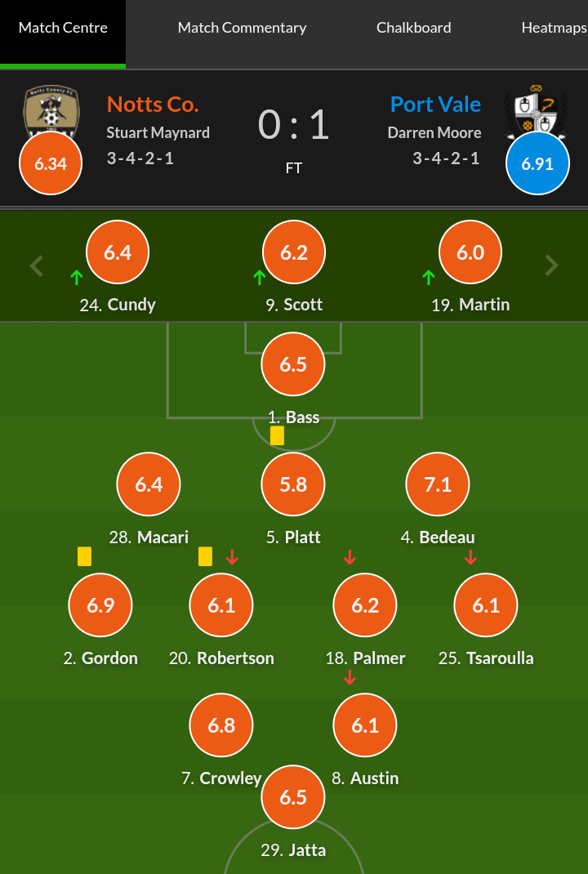This screenshot has width=588, height=874.
Task: Click Tsaroulla's red substitution arrow
Action: click(470, 557)
